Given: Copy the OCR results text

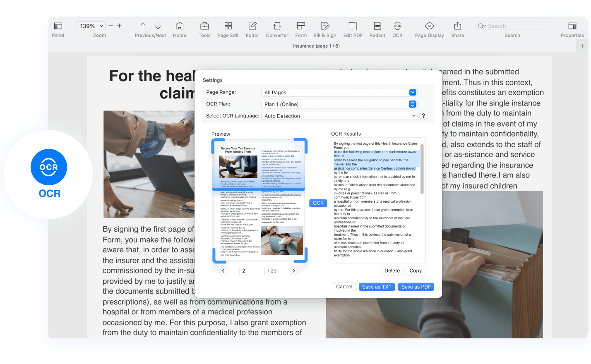Looking at the screenshot, I should tap(416, 271).
